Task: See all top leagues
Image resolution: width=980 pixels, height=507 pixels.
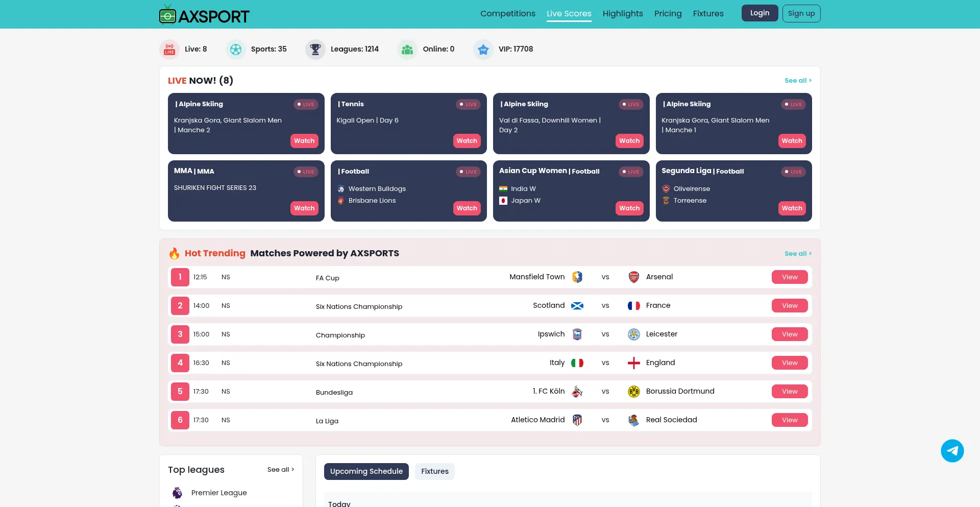Action: [x=281, y=470]
